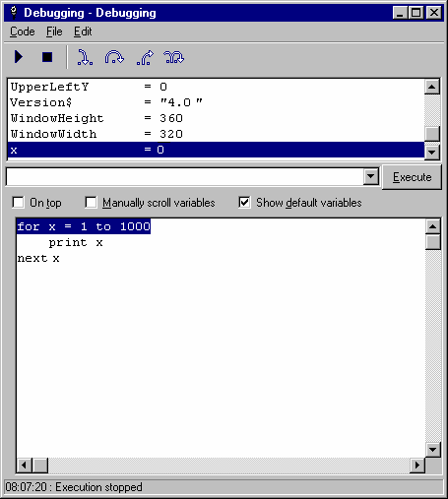Click the Step Over toolbar icon
Viewport: 448px width, 499px height.
114,57
